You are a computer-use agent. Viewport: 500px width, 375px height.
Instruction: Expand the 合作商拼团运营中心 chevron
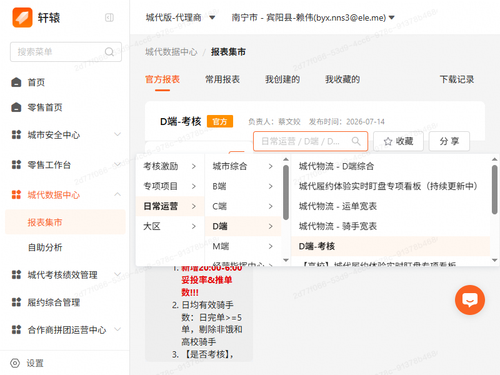117,329
